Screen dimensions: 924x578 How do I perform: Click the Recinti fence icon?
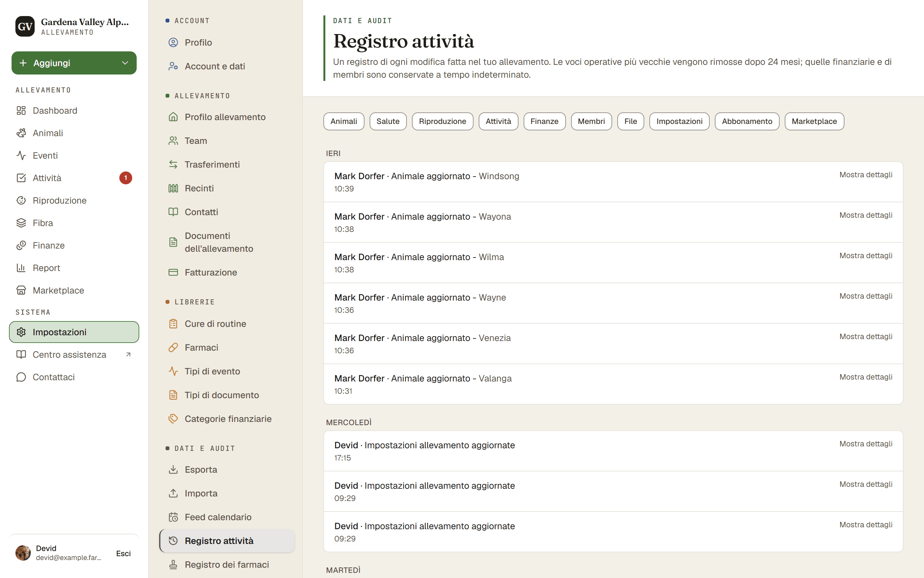(x=173, y=188)
